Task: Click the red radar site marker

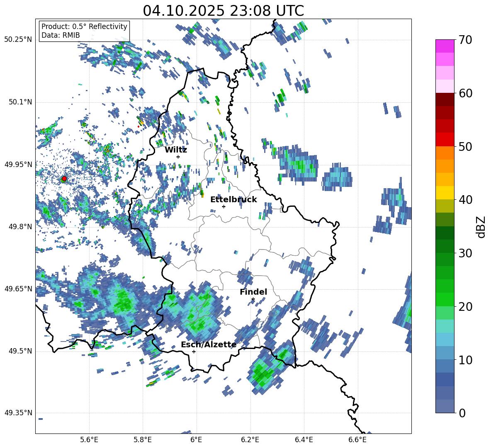Action: click(x=64, y=179)
